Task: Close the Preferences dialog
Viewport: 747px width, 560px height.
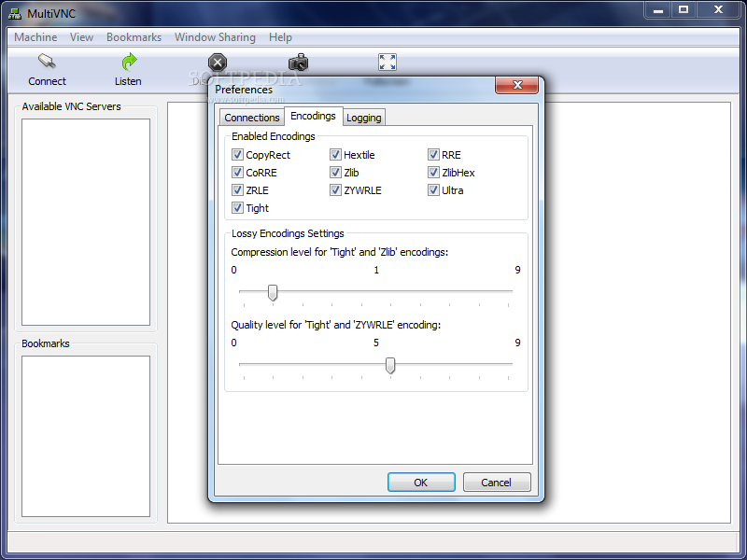Action: (517, 85)
